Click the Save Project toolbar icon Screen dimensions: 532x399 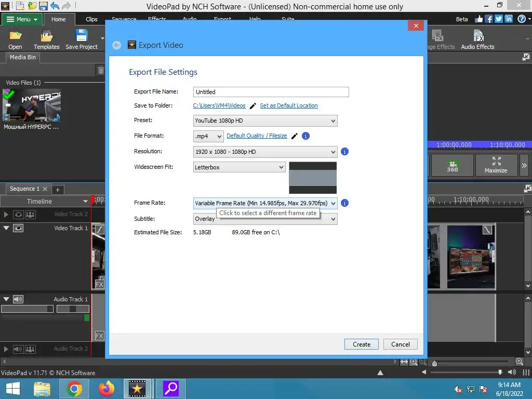pos(82,39)
